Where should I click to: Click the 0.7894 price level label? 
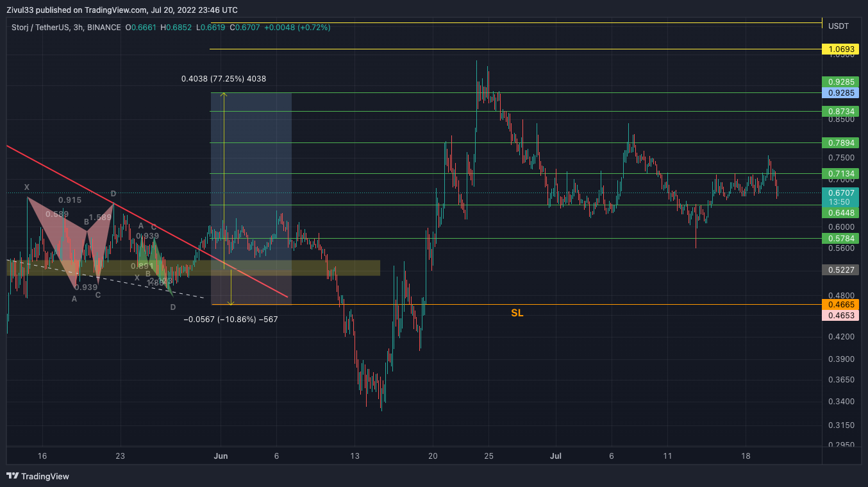tap(840, 143)
